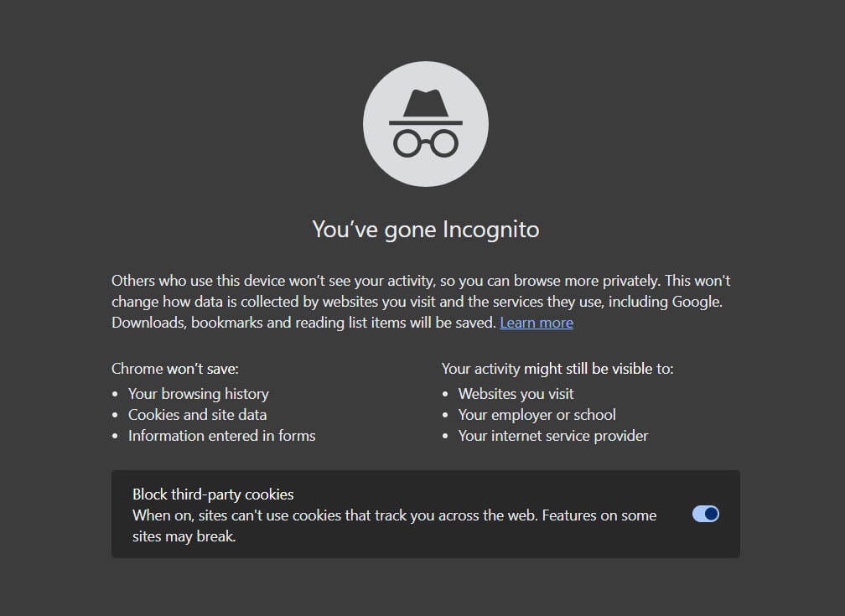Click the 'Downloads, bookmarks and reading list' sentence

click(x=303, y=323)
